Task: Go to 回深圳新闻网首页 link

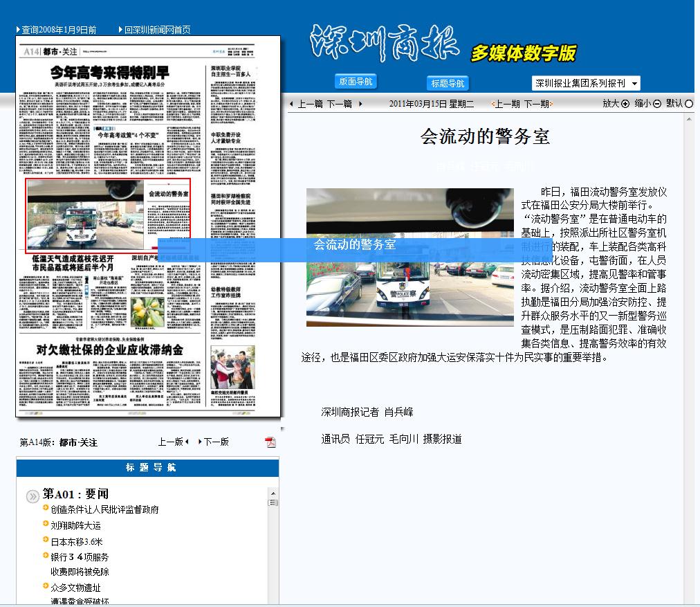Action: 157,30
